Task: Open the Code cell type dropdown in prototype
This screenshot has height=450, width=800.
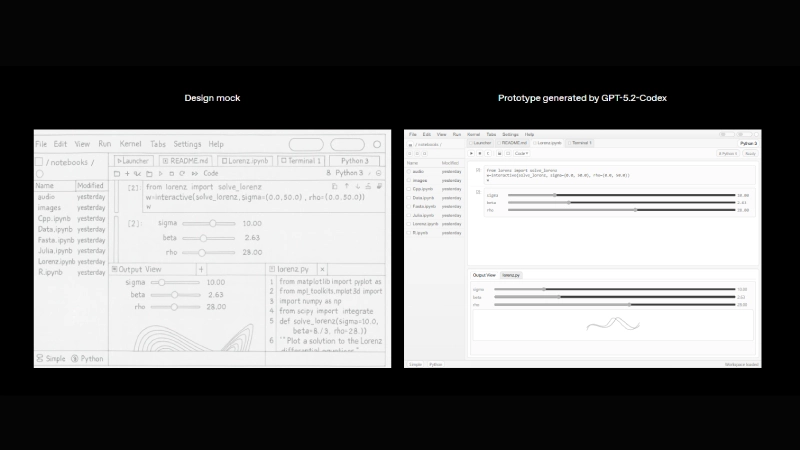Action: (521, 153)
